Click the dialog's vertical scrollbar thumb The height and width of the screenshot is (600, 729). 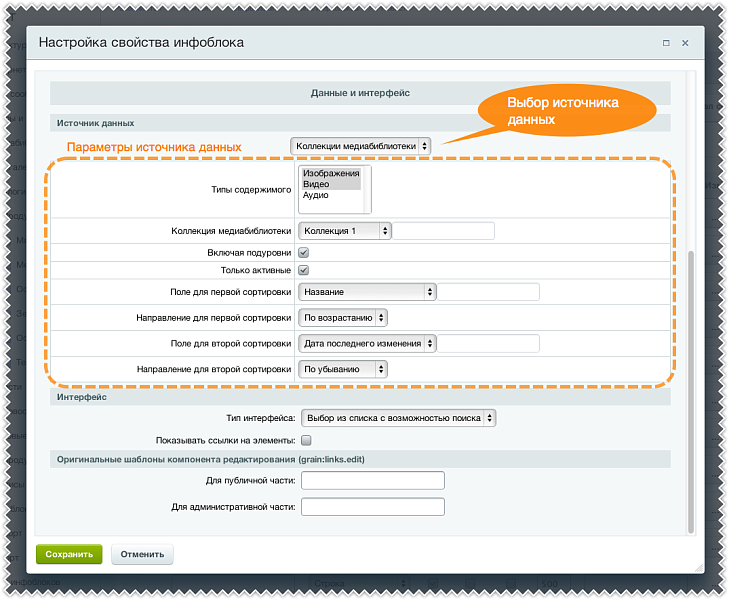click(x=689, y=390)
